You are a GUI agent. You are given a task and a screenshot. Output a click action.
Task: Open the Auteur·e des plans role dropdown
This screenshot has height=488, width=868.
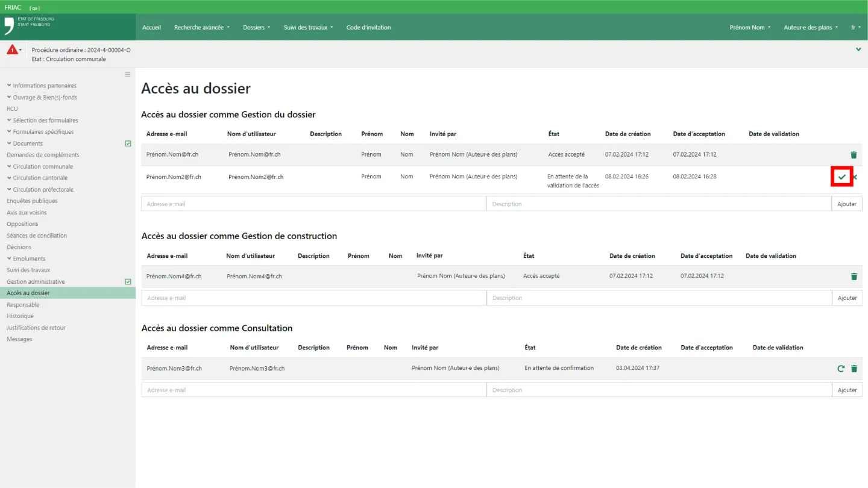[810, 28]
